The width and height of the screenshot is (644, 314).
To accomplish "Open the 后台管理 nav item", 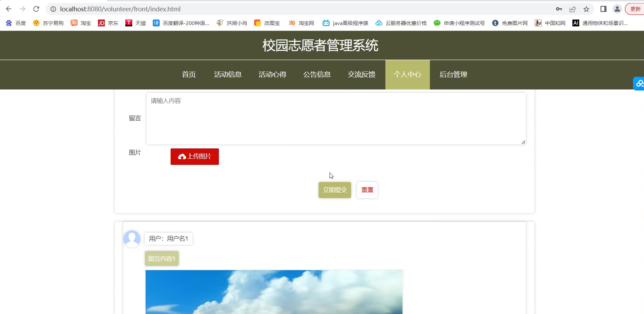I will [453, 74].
